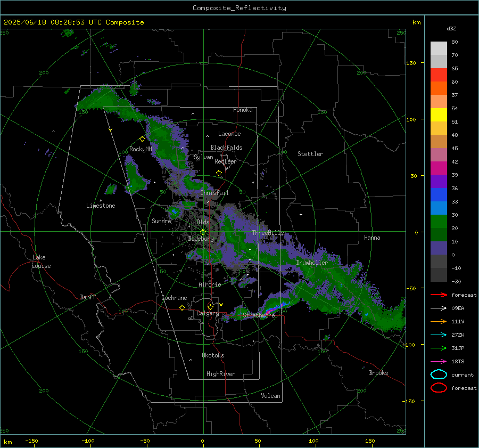Click the Hanna town label
Screen dimensions: 479x448
tap(372, 238)
